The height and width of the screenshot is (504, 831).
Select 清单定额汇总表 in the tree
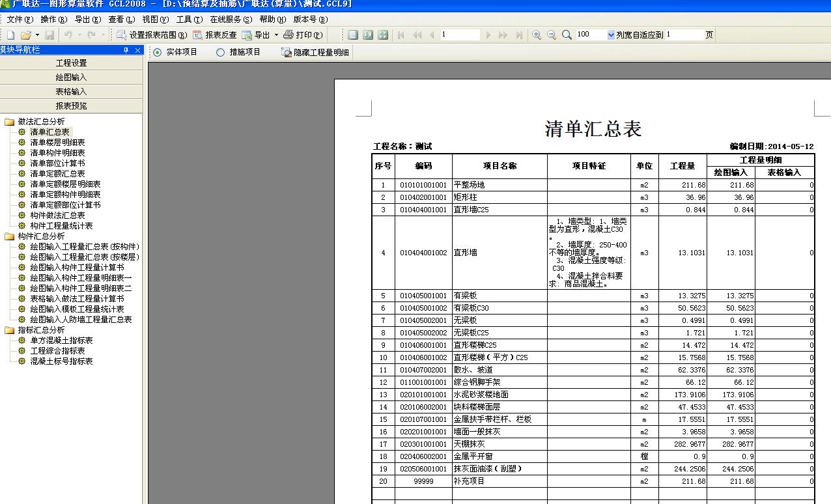tap(57, 174)
